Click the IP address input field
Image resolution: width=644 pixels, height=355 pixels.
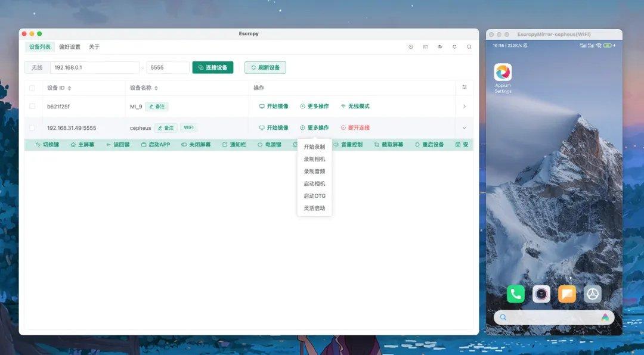pos(94,67)
